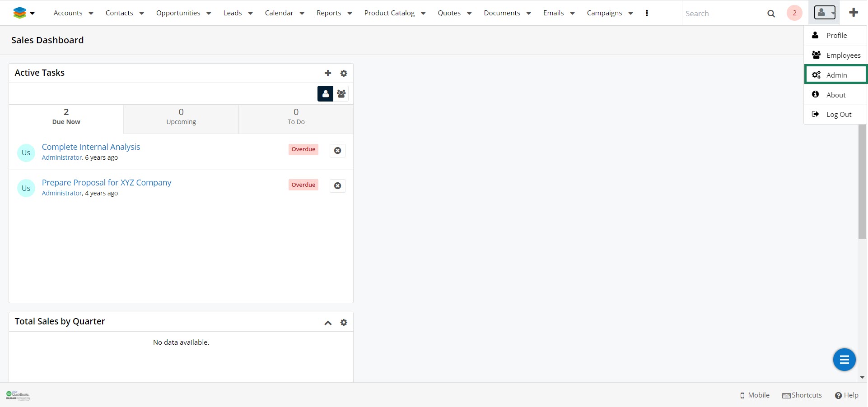
Task: Click the quick create plus icon in top bar
Action: 853,13
